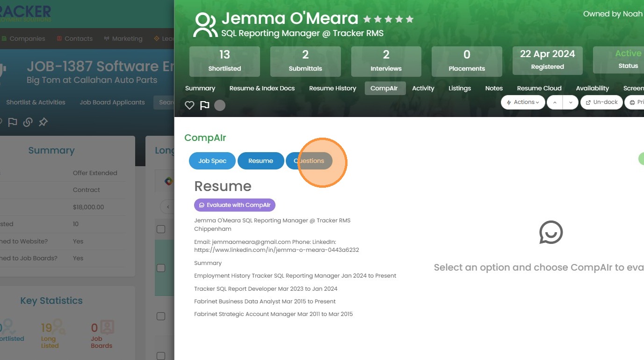
Task: Click the Employment History Tracker SQL Reporting Manager line
Action: 295,276
